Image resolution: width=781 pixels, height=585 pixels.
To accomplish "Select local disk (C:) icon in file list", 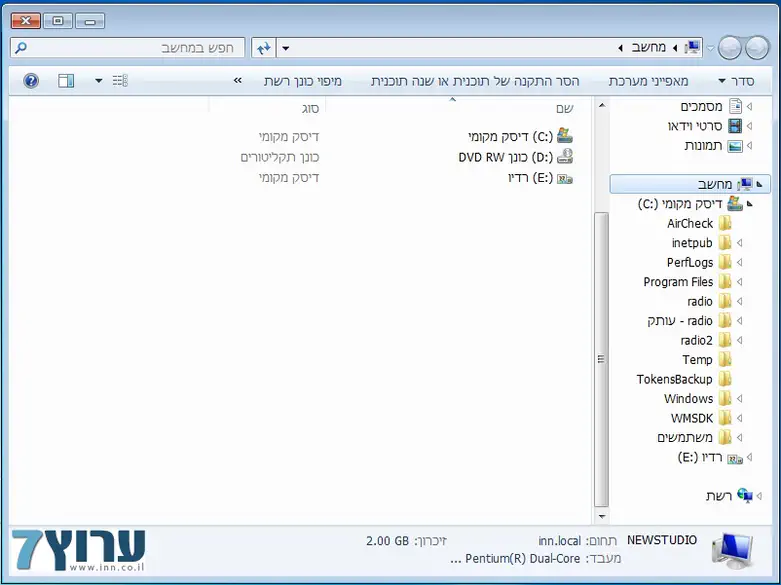I will pos(565,136).
